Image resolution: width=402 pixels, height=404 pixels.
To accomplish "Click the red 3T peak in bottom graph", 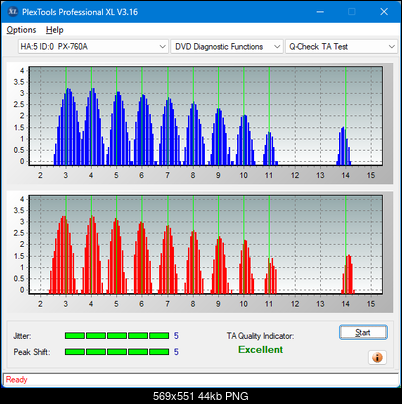I will coord(64,255).
